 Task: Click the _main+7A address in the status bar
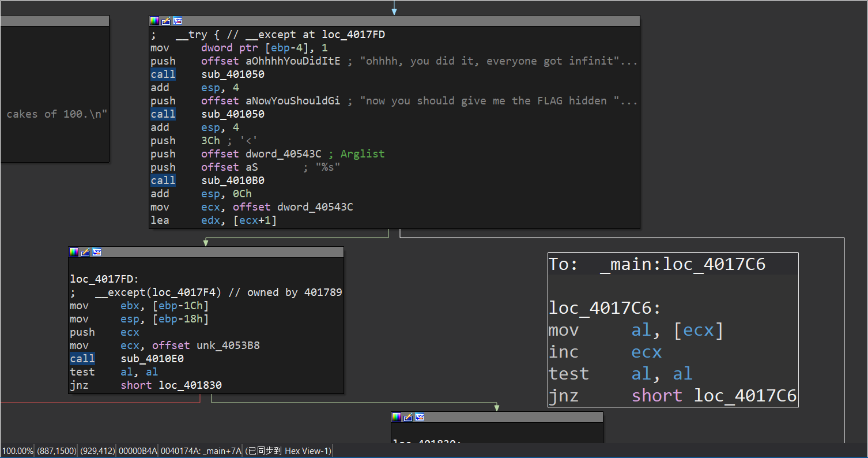coord(201,451)
